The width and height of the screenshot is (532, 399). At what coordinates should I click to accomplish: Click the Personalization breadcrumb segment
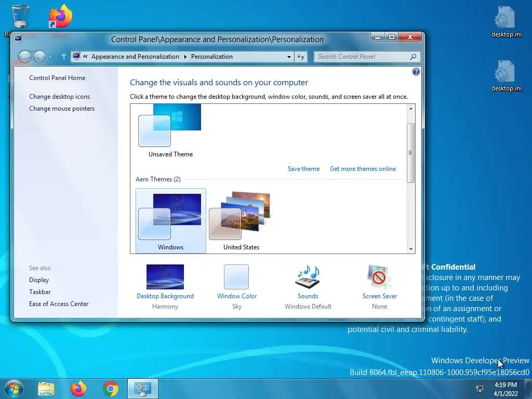(212, 57)
